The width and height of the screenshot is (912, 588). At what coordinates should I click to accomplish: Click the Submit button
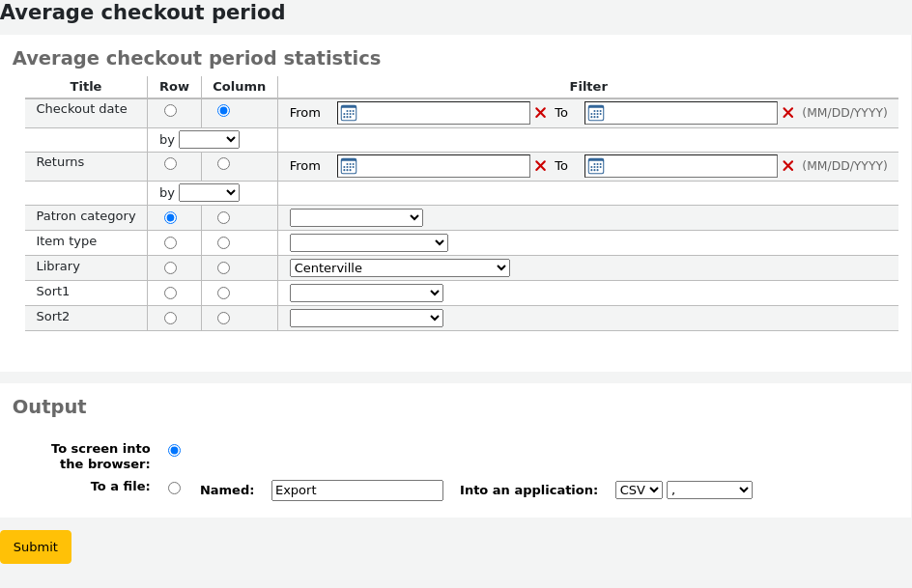pos(36,546)
